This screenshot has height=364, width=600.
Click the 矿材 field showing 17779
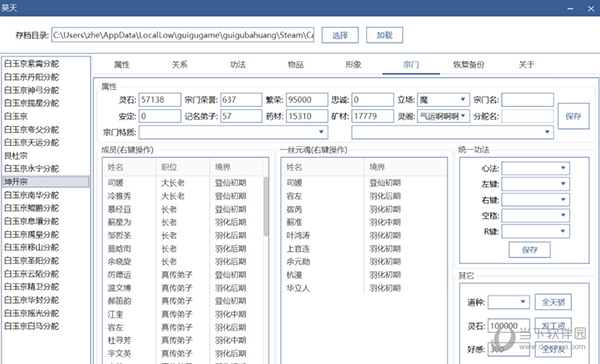tap(373, 116)
